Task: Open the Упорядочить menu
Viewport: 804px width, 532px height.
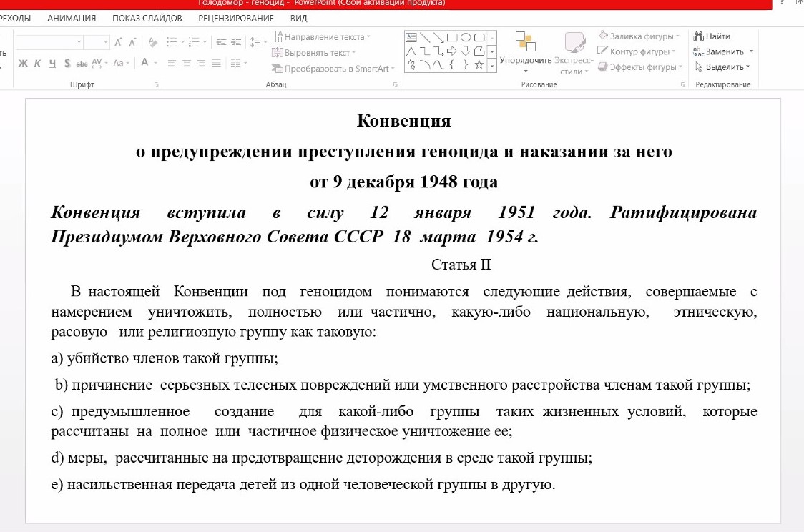Action: pos(526,52)
